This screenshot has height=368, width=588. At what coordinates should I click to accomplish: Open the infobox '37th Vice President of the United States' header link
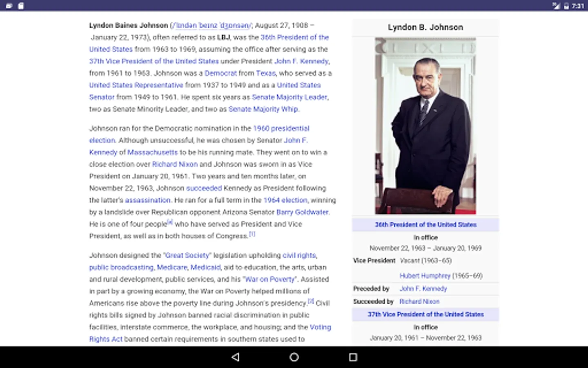pos(425,314)
